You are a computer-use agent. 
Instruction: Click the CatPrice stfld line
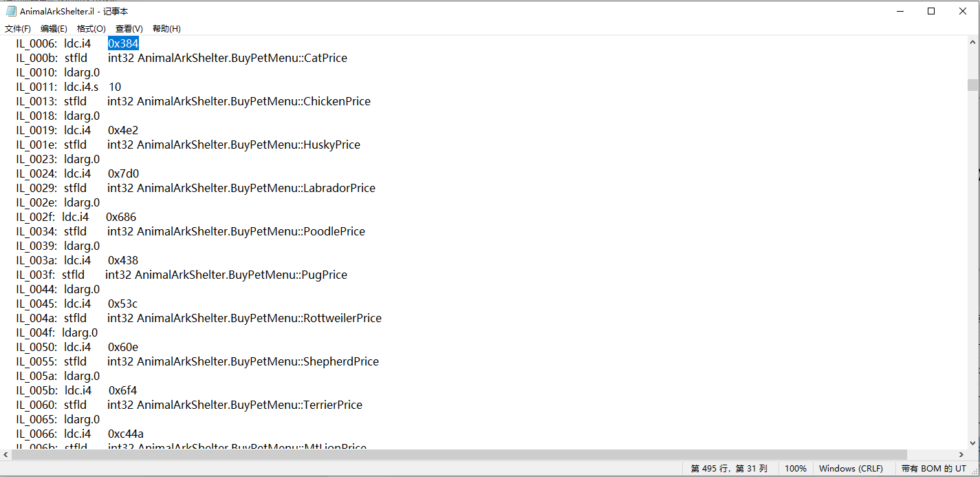[182, 58]
